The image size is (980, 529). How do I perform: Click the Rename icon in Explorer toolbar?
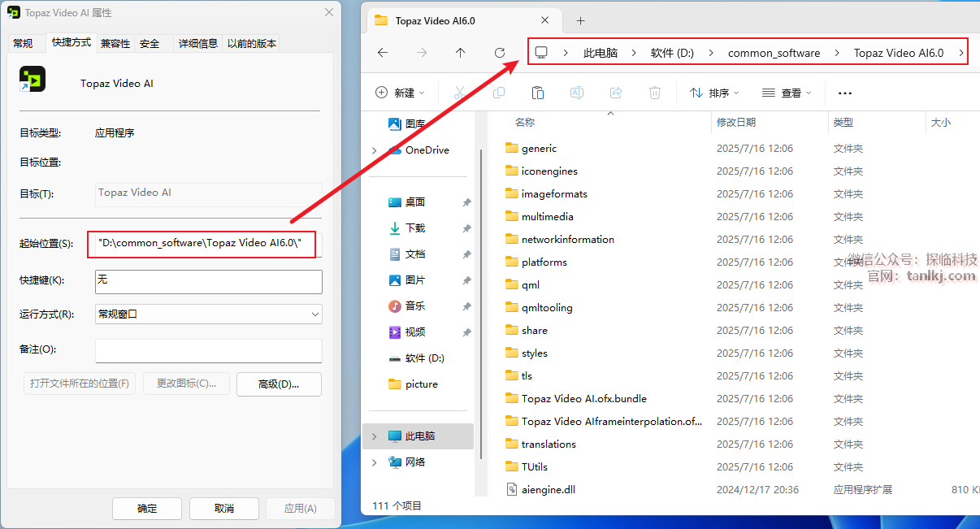pos(577,93)
